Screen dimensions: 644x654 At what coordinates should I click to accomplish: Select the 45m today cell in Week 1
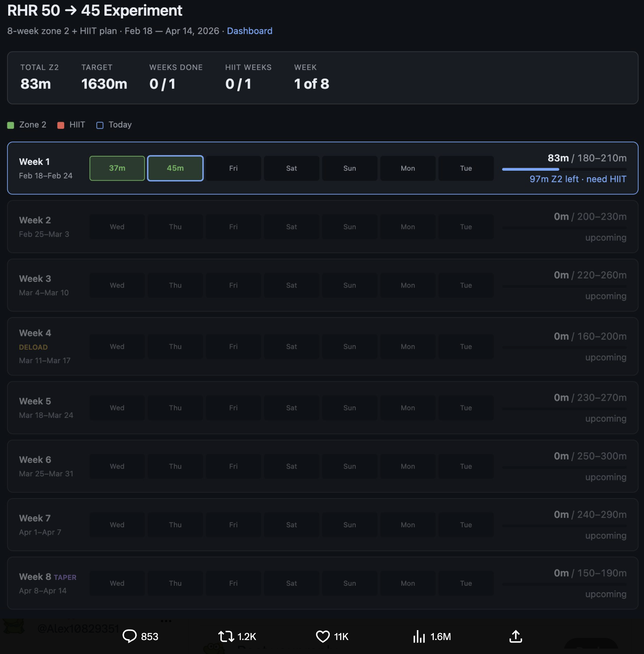[175, 168]
